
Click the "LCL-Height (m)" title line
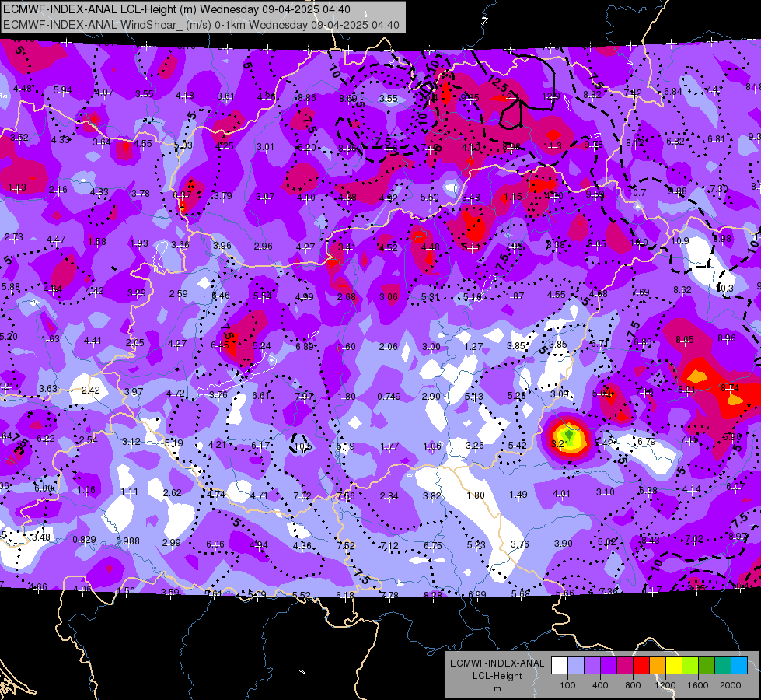[176, 9]
